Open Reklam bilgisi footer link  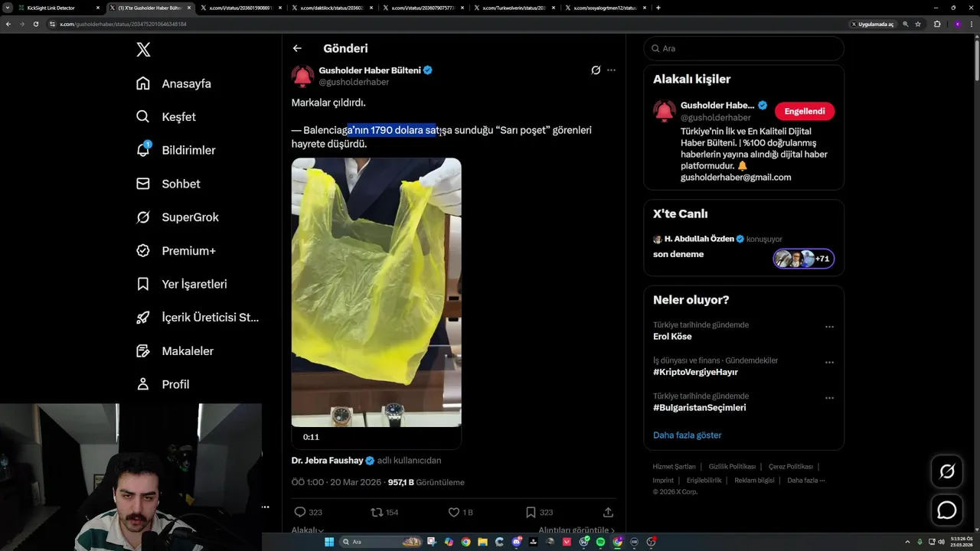754,481
